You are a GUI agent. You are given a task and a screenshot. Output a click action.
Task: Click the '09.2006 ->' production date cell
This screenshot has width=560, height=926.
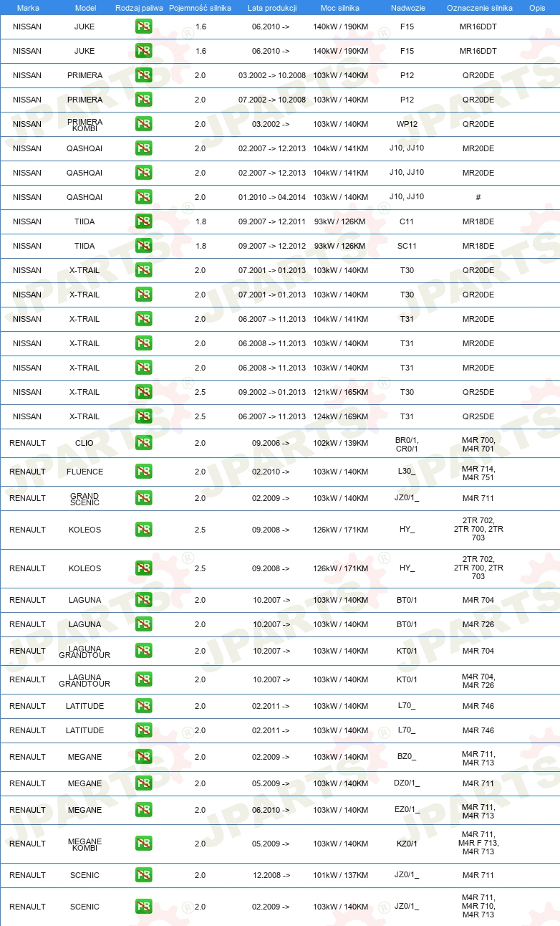[x=271, y=443]
